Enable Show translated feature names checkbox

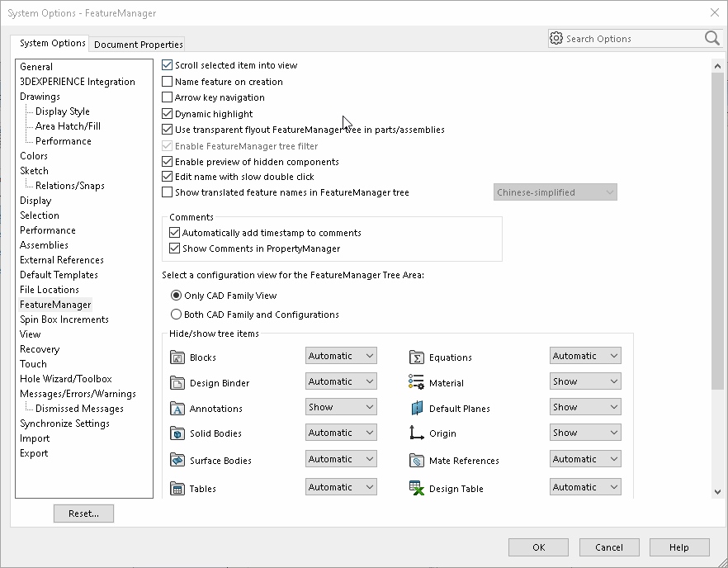[167, 192]
